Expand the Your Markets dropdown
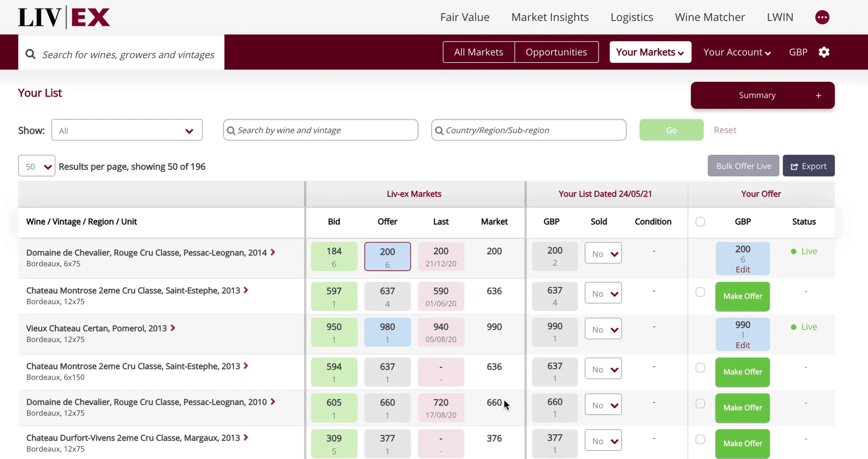The width and height of the screenshot is (868, 459). pyautogui.click(x=650, y=52)
